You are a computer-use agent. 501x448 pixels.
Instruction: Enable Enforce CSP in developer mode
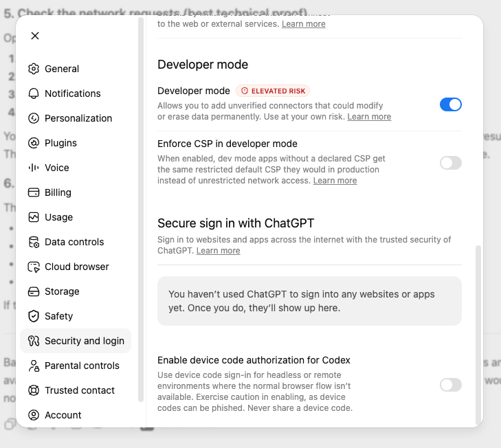click(451, 163)
